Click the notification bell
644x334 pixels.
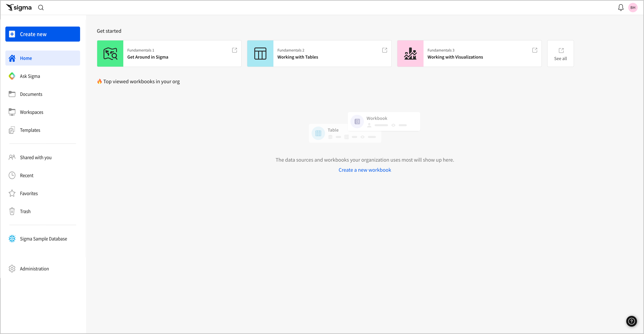click(x=621, y=7)
